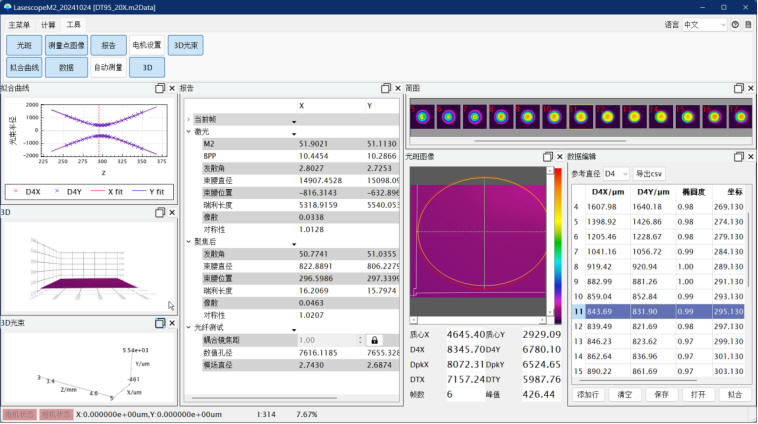Undock the 3D panel
Viewport: 758px width, 424px height.
click(160, 212)
